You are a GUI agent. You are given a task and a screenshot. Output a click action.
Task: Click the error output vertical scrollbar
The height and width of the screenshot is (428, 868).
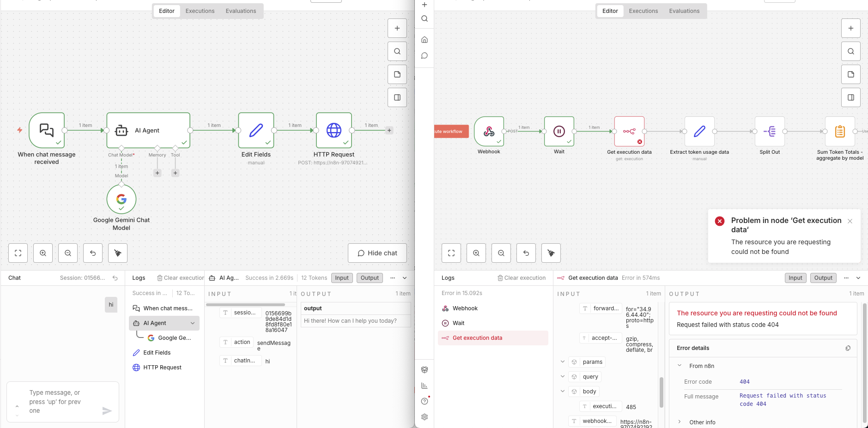point(865,363)
